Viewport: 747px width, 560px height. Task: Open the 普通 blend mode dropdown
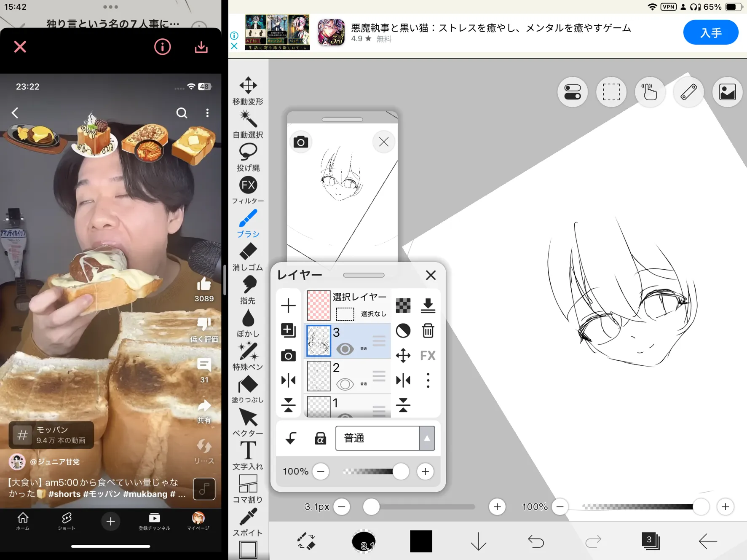pyautogui.click(x=385, y=438)
